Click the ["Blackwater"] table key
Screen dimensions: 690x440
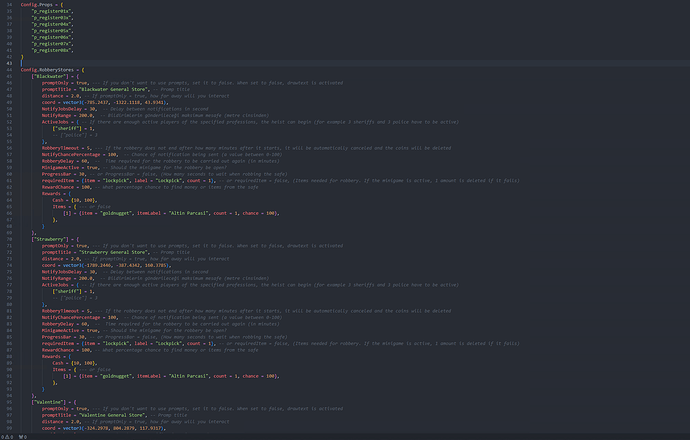click(x=50, y=77)
